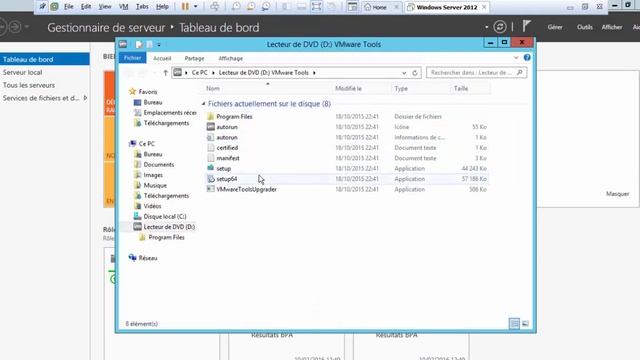Open the VMware Edit menu

[x=86, y=7]
